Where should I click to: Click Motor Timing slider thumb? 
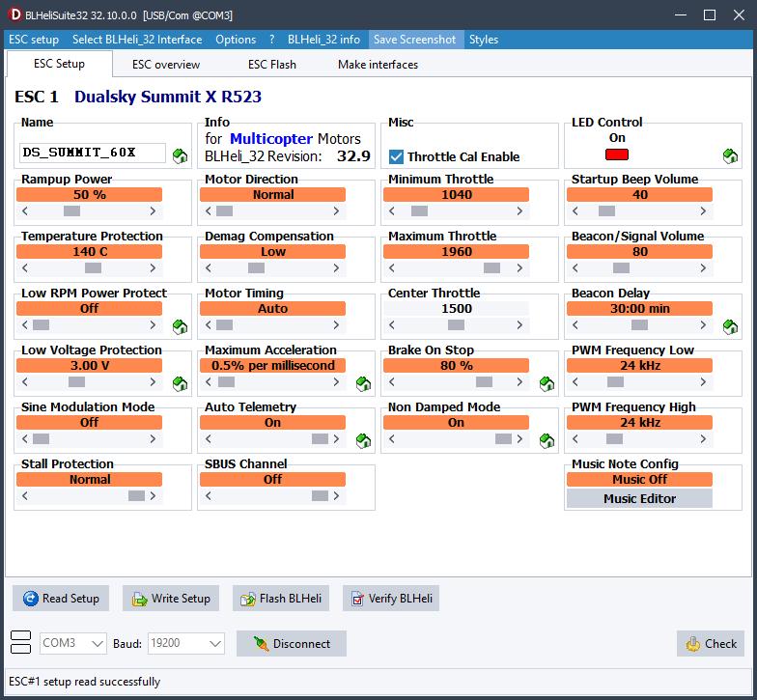pos(224,324)
